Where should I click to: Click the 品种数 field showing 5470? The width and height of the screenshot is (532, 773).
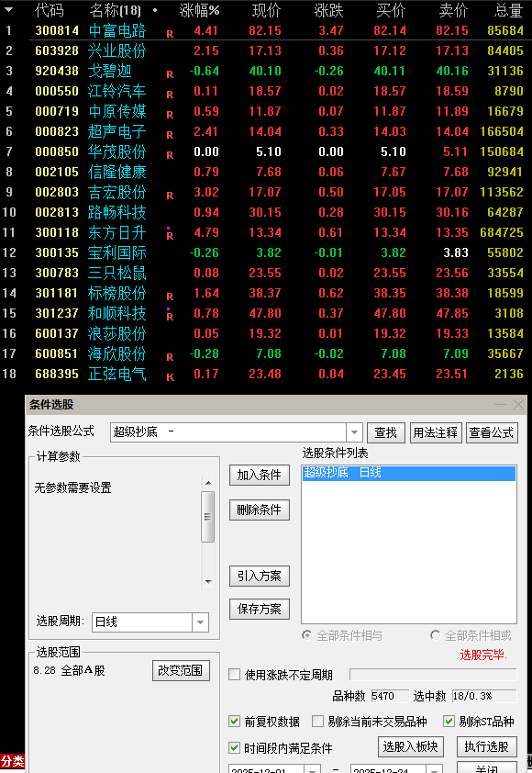tap(390, 696)
